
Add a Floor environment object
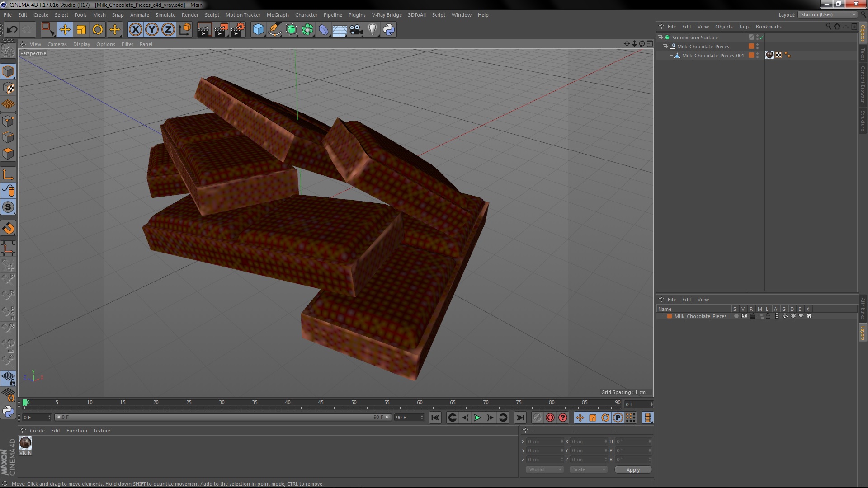coord(340,30)
